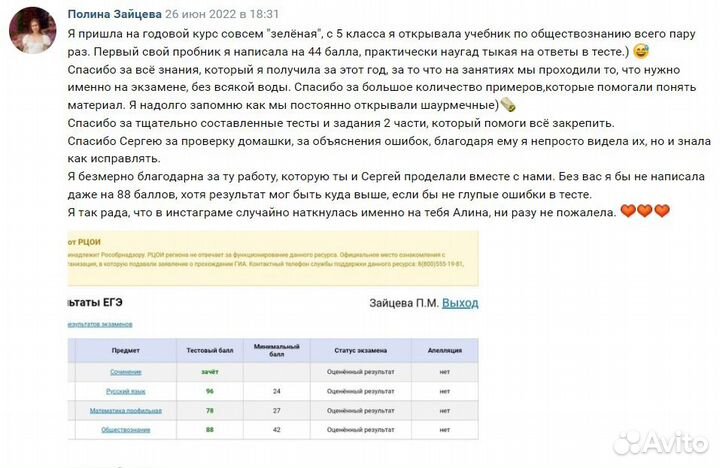The width and height of the screenshot is (720, 468).
Task: Click minimum score 27 cell
Action: coord(277,411)
